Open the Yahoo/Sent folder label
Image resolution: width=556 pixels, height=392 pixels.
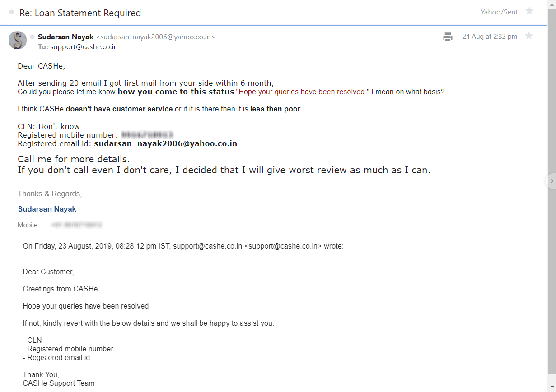pyautogui.click(x=499, y=12)
